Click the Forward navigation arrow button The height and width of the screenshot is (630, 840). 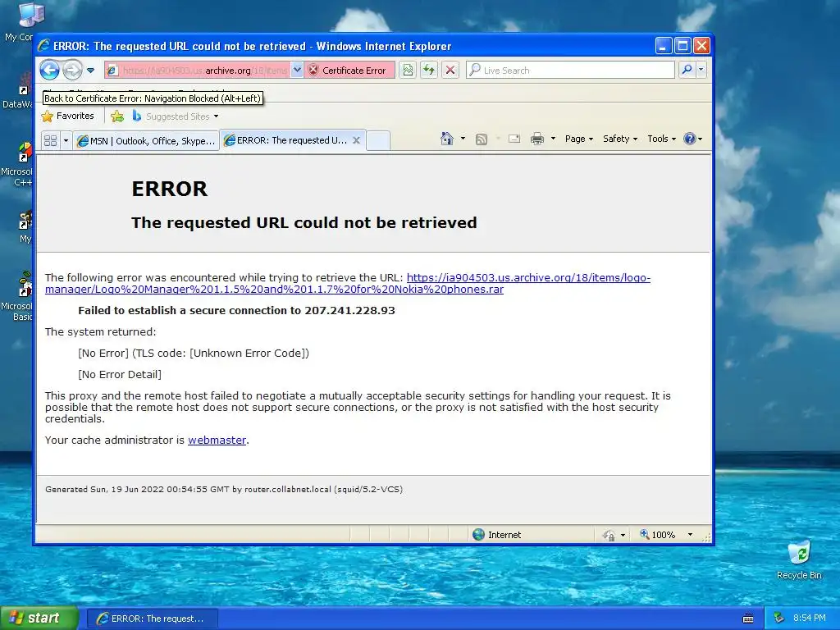pyautogui.click(x=72, y=71)
